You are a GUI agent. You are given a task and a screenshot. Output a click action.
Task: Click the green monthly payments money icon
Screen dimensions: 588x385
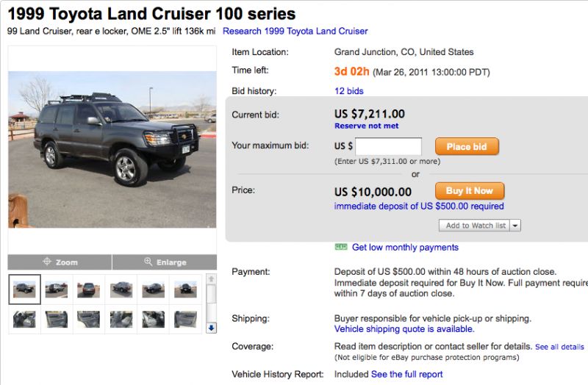(x=340, y=248)
